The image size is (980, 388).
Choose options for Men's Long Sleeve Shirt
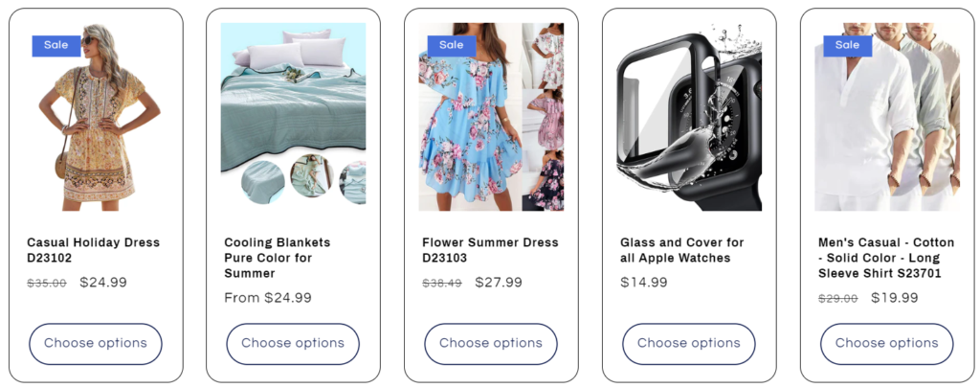tap(887, 344)
